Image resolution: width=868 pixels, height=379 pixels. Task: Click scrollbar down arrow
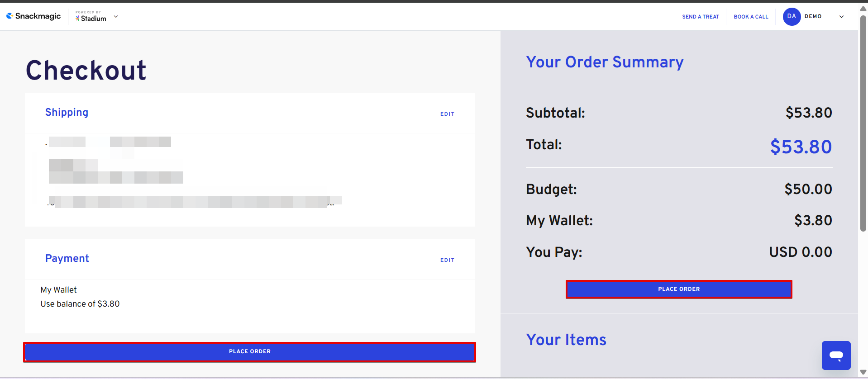[x=863, y=372]
